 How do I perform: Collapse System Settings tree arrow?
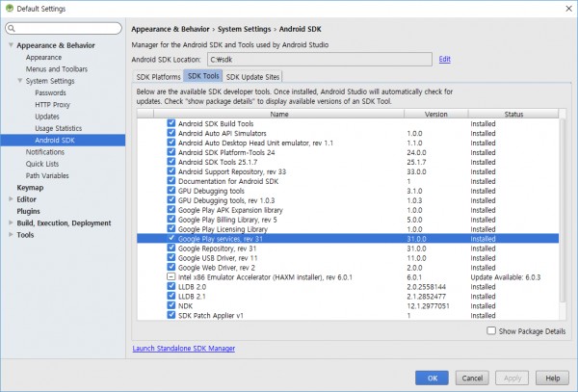20,80
